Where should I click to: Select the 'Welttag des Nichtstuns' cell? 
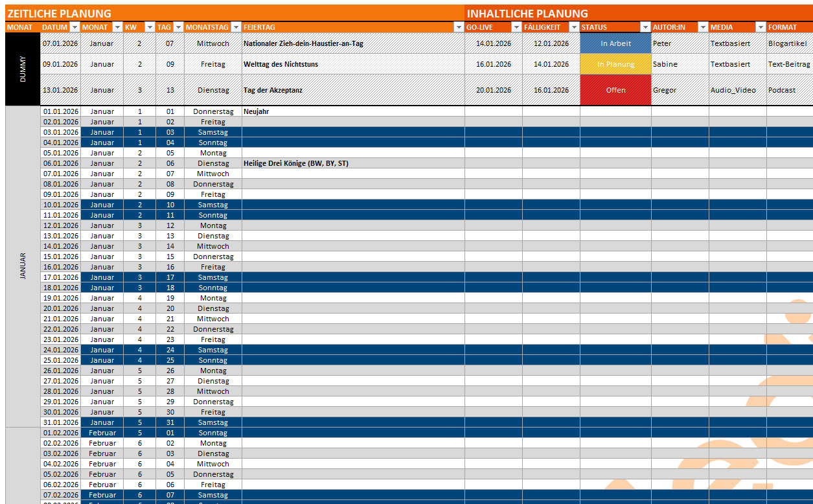pyautogui.click(x=353, y=64)
